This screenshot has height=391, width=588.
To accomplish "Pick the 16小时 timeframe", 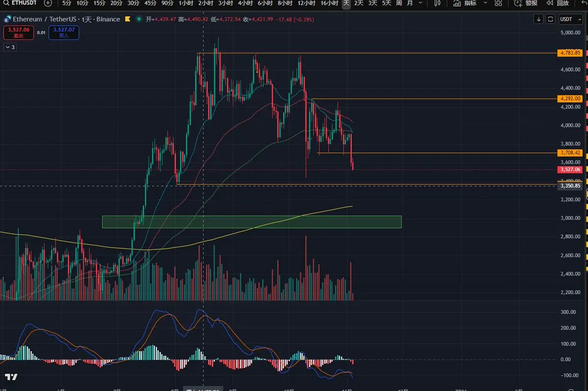I will pyautogui.click(x=329, y=3).
